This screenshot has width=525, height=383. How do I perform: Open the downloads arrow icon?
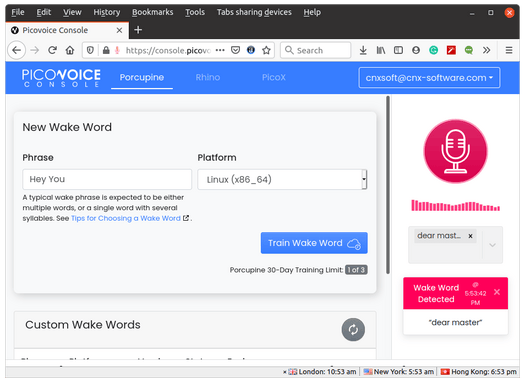click(x=363, y=50)
